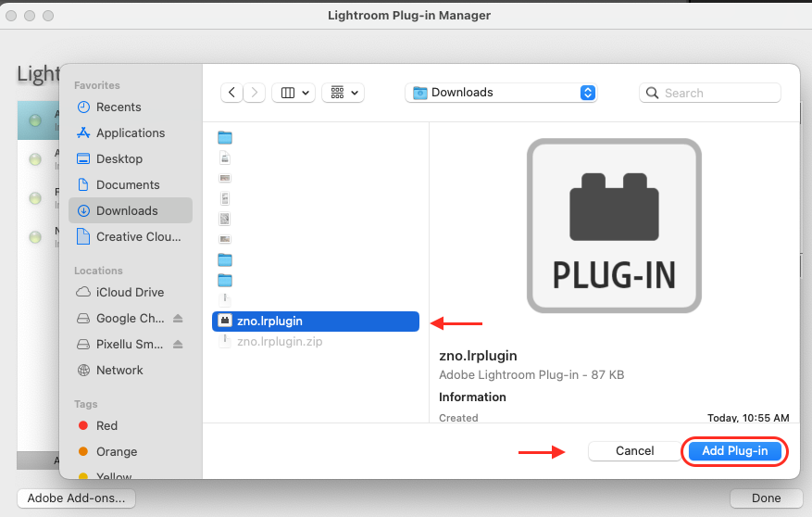Click the large PLUG-IN preview icon
Image resolution: width=812 pixels, height=517 pixels.
(614, 225)
